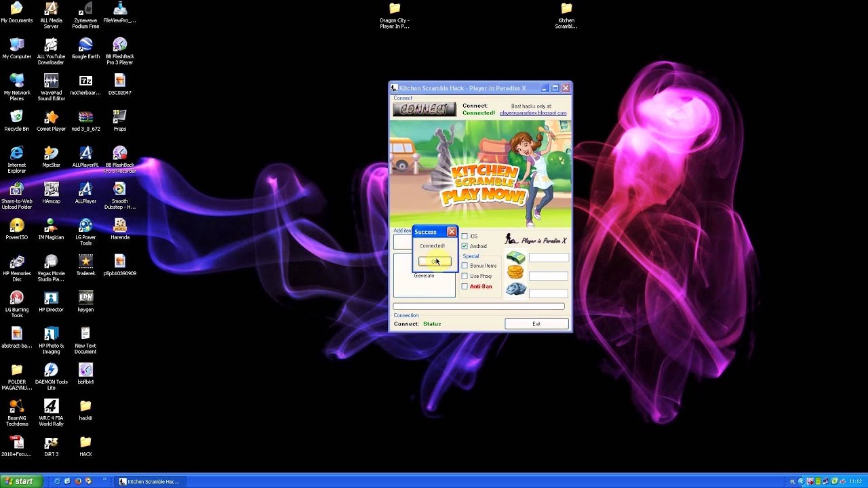
Task: Enable the Anti-Ban checkbox
Action: [465, 286]
